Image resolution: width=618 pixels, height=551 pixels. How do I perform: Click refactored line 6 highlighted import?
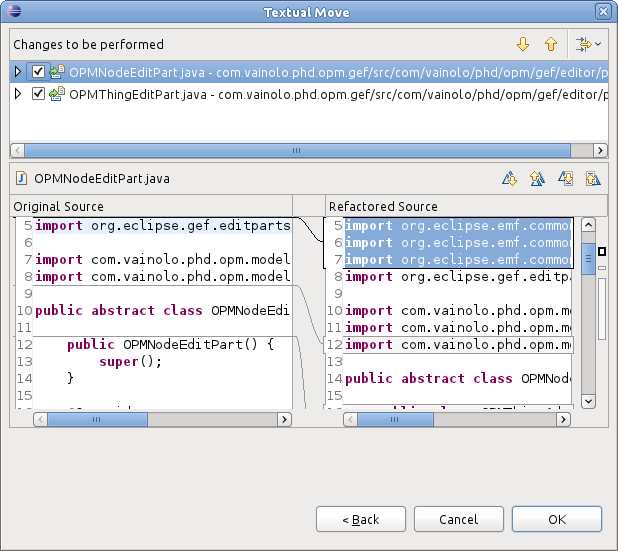pos(458,243)
